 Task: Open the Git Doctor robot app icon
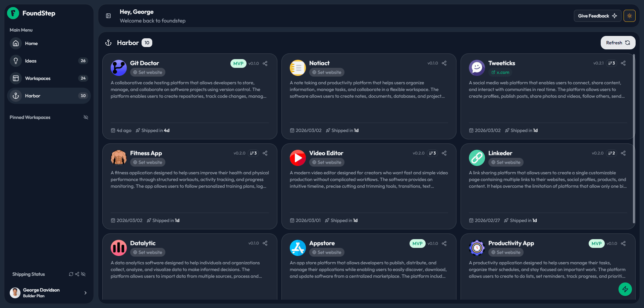(x=118, y=68)
